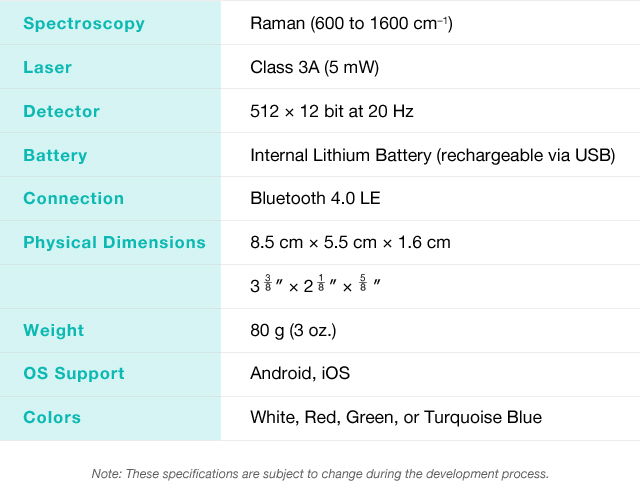Select the Android, iOS value
Viewport: 640px width, 504px height.
(300, 373)
